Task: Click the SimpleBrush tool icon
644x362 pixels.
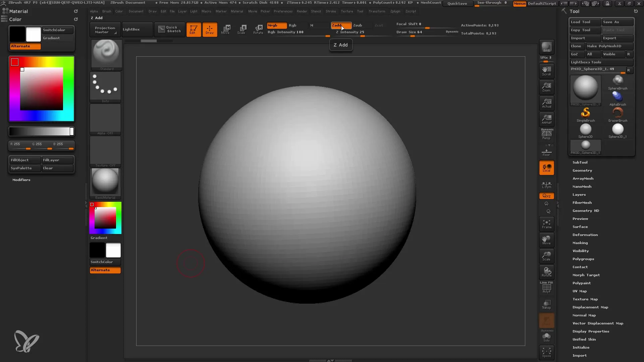Action: 586,113
